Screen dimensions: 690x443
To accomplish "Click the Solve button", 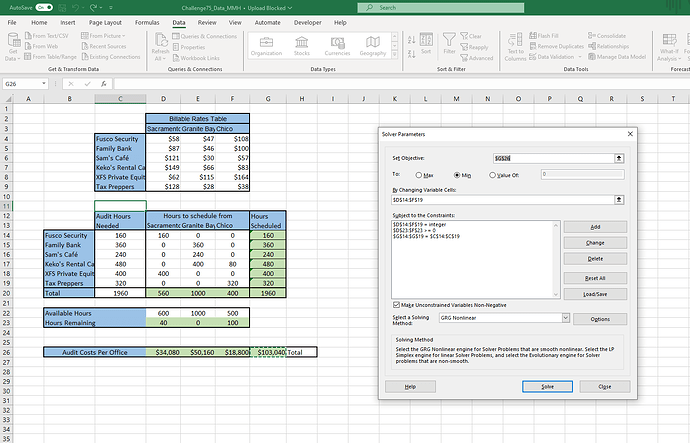I will click(x=547, y=387).
